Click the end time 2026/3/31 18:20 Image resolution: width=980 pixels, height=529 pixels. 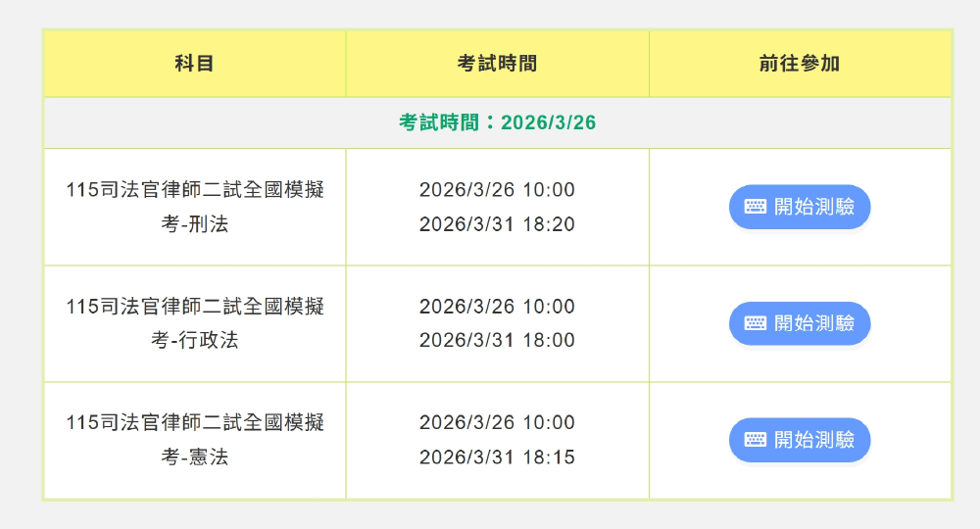497,224
